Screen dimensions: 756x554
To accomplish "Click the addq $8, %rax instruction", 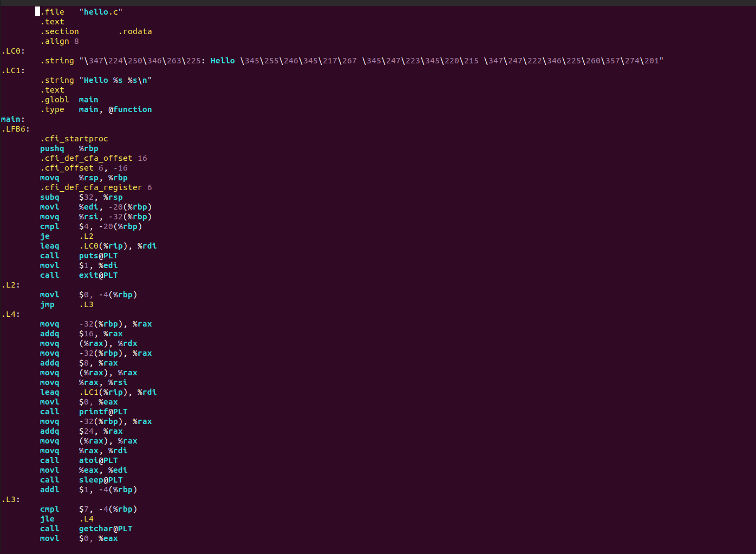I will [x=79, y=363].
